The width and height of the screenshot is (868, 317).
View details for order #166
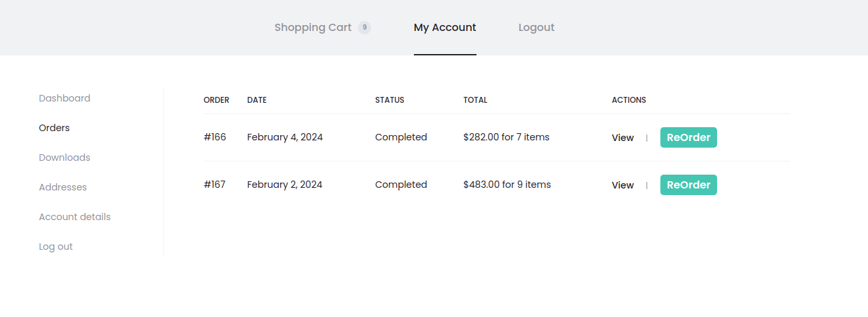coord(622,138)
